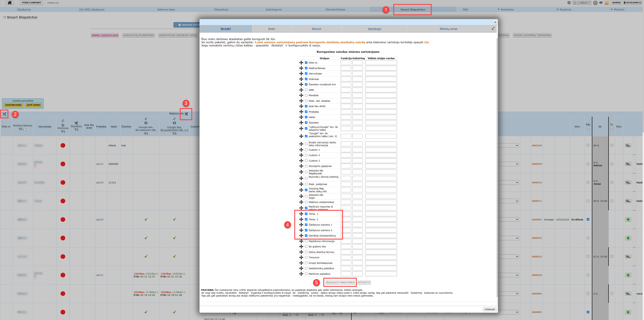Enable the Custom 1 column checkbox
Screen dimensions: 644x320
(x=306, y=150)
